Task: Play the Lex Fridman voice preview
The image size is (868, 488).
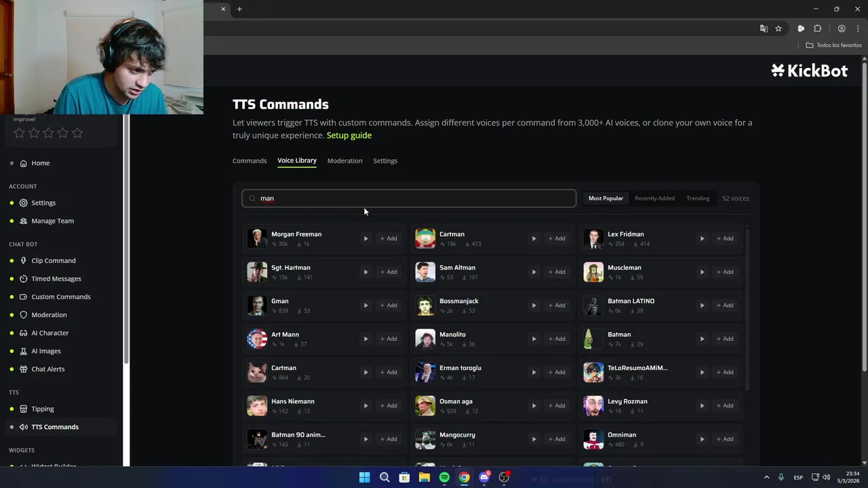Action: 702,239
